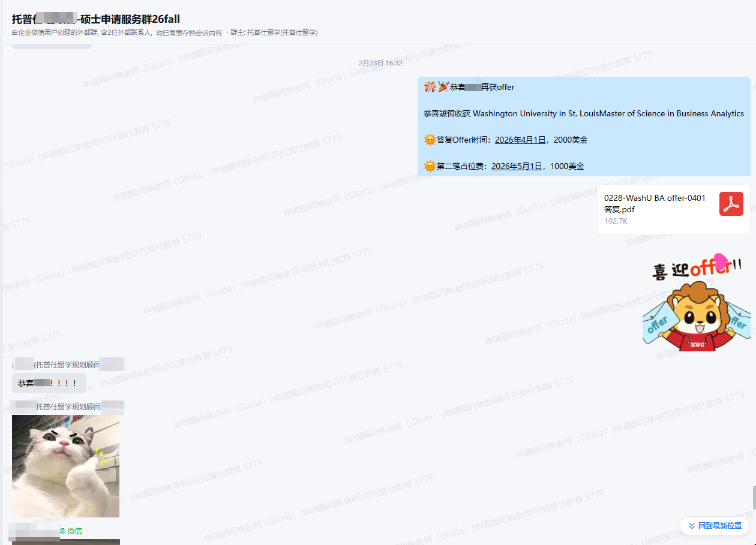Image resolution: width=756 pixels, height=545 pixels.
Task: Open the 0228-WashU BA offer-0401 答复.pdf file
Action: pyautogui.click(x=655, y=204)
